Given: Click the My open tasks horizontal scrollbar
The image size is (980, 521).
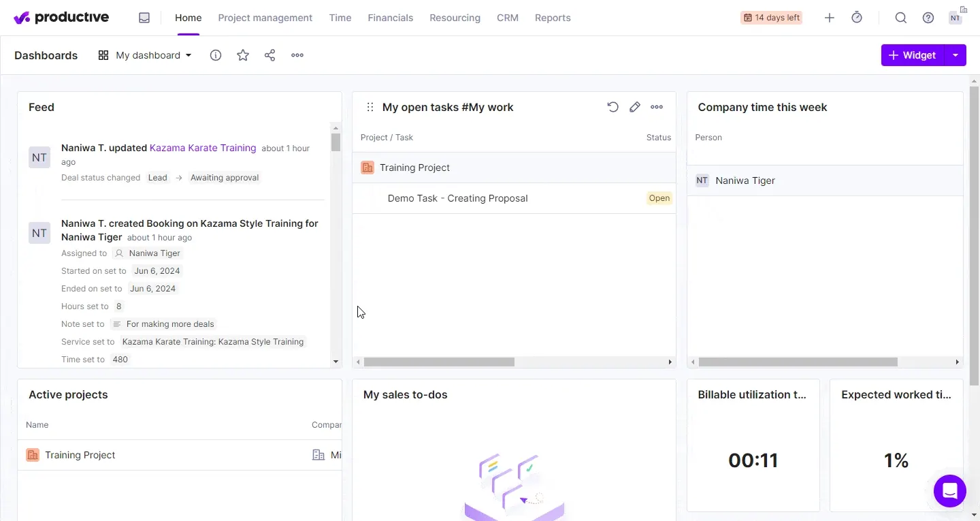Looking at the screenshot, I should pos(440,362).
